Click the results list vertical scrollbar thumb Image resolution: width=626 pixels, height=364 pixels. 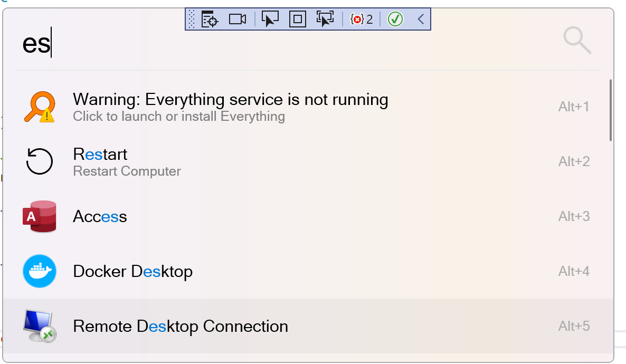(x=611, y=110)
